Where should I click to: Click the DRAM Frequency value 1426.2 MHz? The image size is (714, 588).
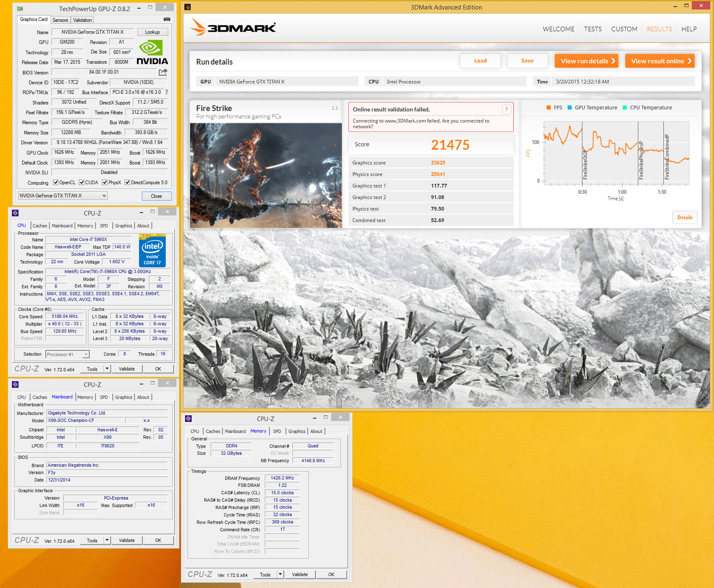coord(282,478)
